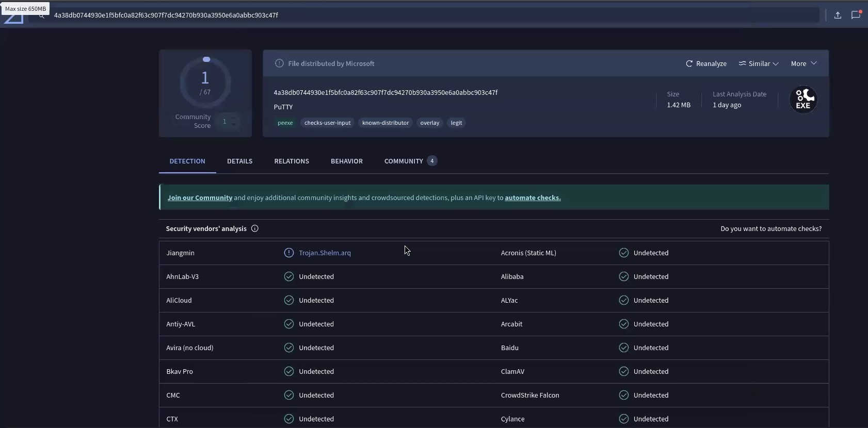This screenshot has height=428, width=868.
Task: Click check icon in AliCloud row
Action: coord(289,300)
